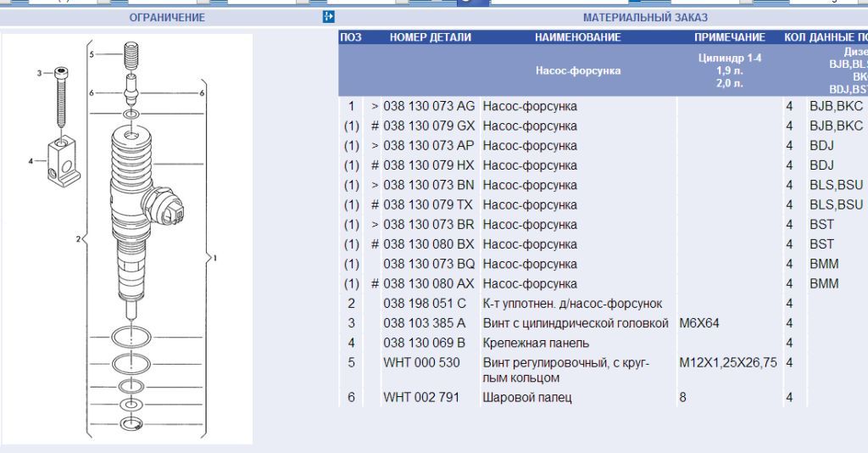Click the M12X1,25X26,75 note cell
Viewport: 868px width, 453px height.
(x=728, y=363)
